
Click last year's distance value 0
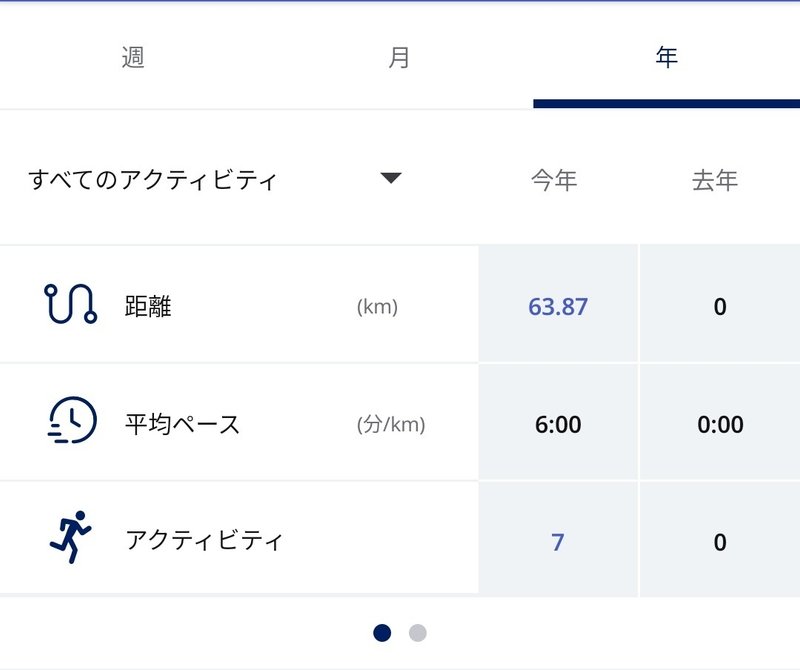(x=720, y=306)
